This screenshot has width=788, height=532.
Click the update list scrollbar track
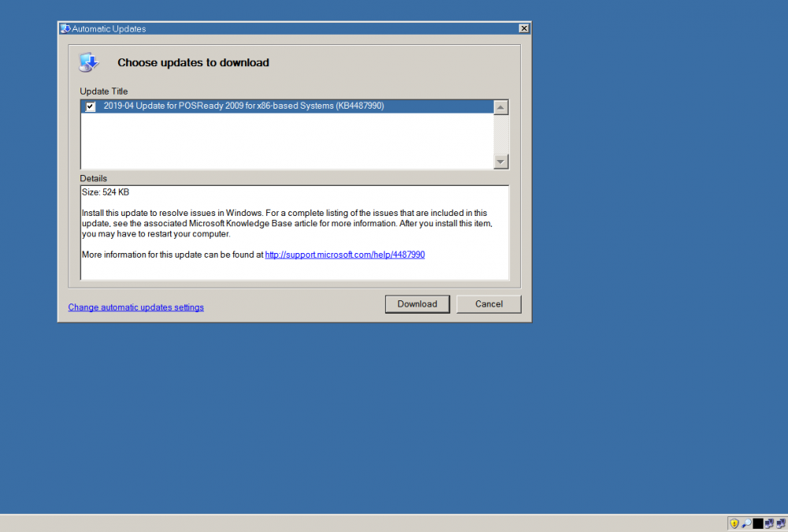501,134
